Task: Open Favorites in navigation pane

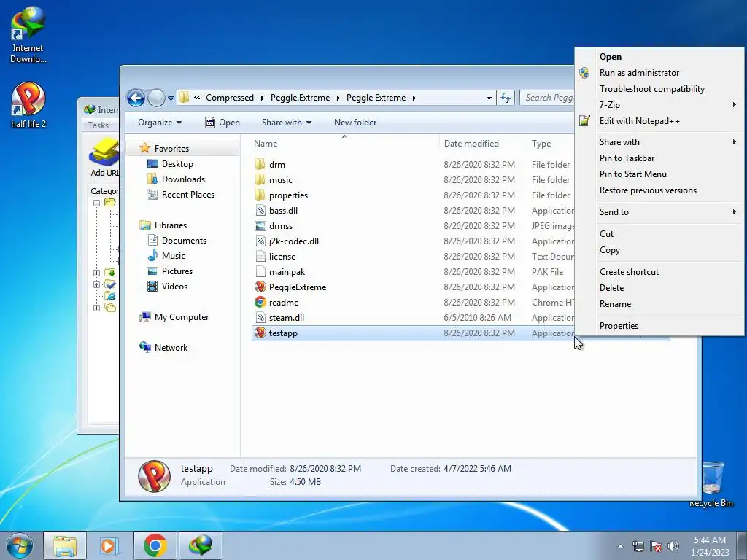Action: (x=171, y=149)
